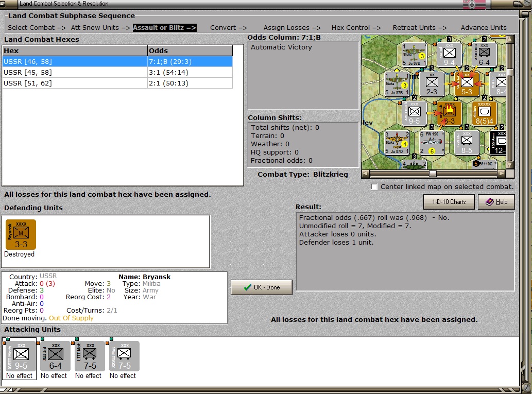Click the Defender loses 1 unit line
This screenshot has width=532, height=394.
336,242
